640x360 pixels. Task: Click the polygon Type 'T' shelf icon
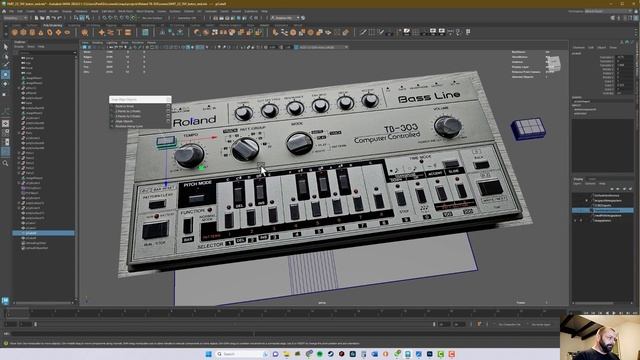(x=119, y=32)
